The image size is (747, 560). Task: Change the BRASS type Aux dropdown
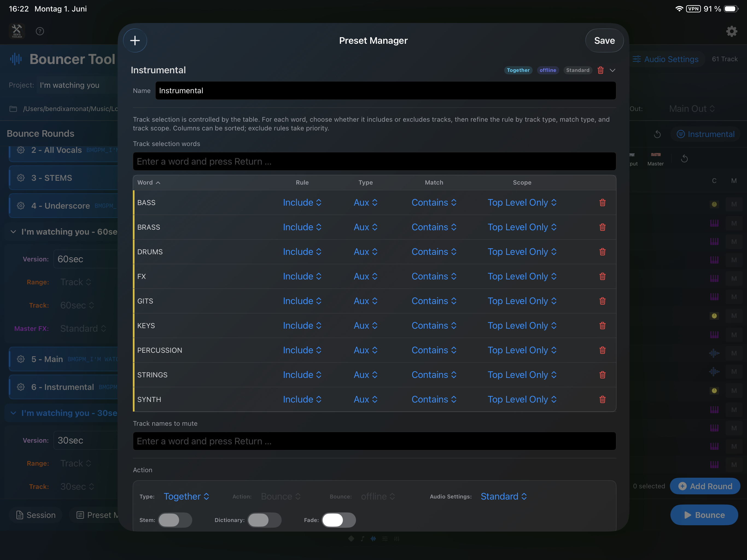[365, 227]
